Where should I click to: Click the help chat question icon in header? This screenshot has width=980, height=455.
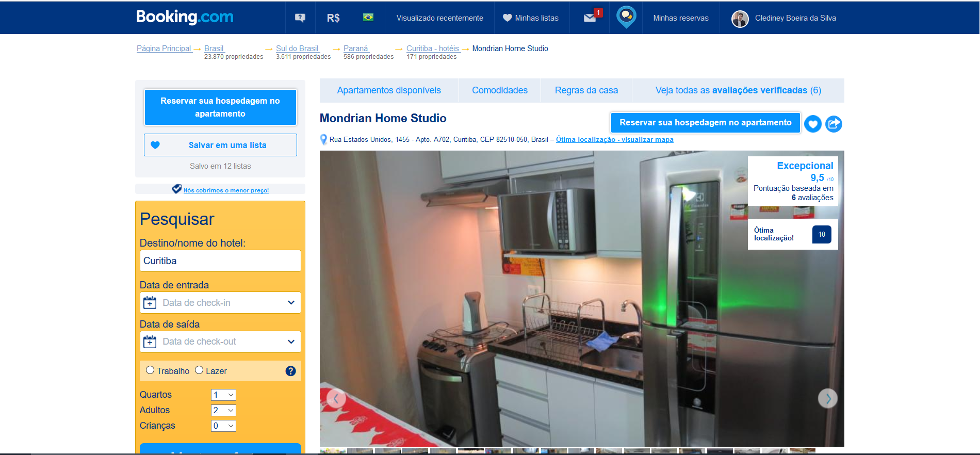pos(300,18)
